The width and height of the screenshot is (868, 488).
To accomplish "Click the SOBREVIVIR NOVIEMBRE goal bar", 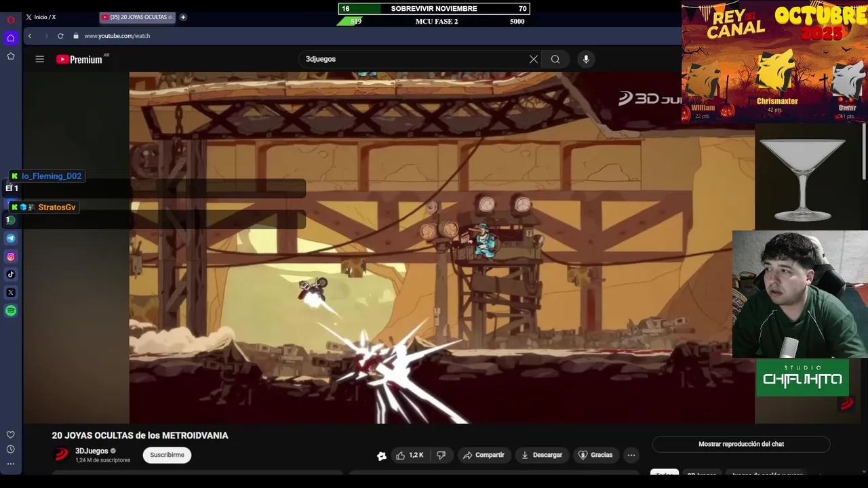I will pos(434,9).
